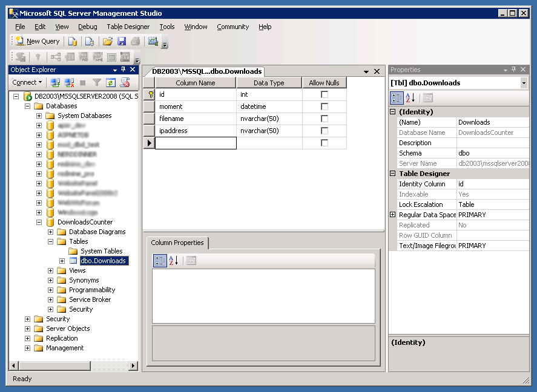Collapse the DownloadsCounter database node

tap(39, 222)
